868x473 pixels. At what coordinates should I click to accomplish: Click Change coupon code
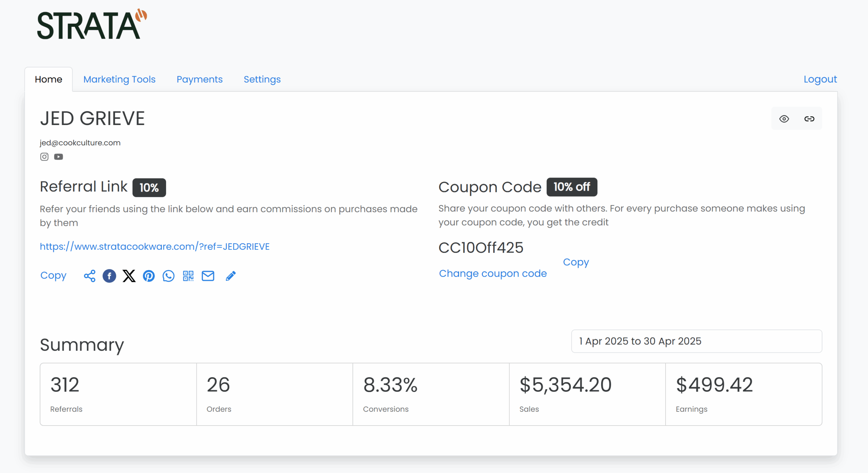[x=493, y=273]
